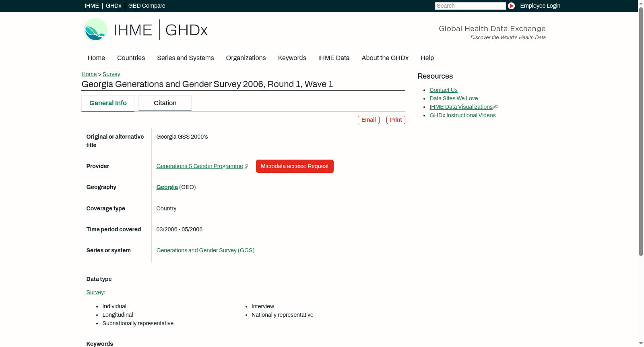Open the IHME link in top bar
644x347 pixels.
[92, 6]
